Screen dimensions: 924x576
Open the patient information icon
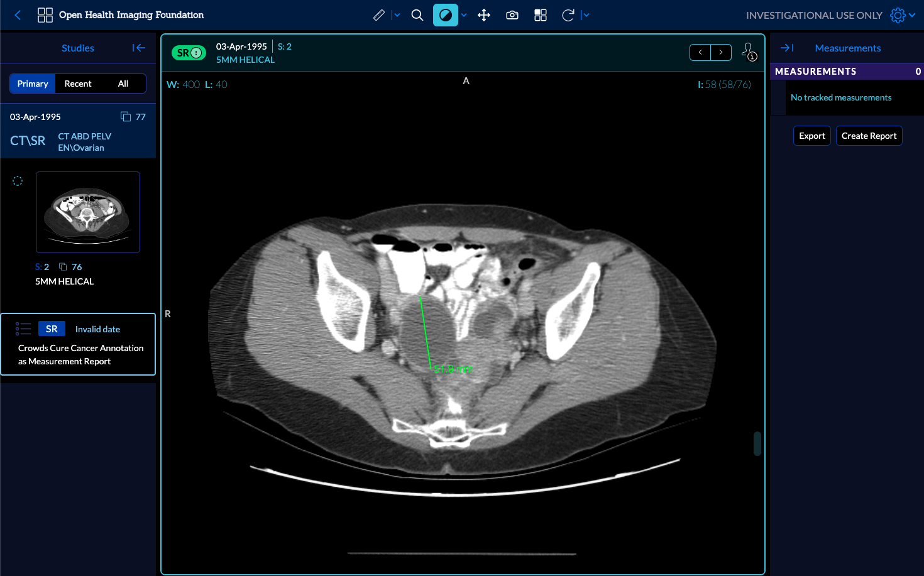[x=749, y=52]
